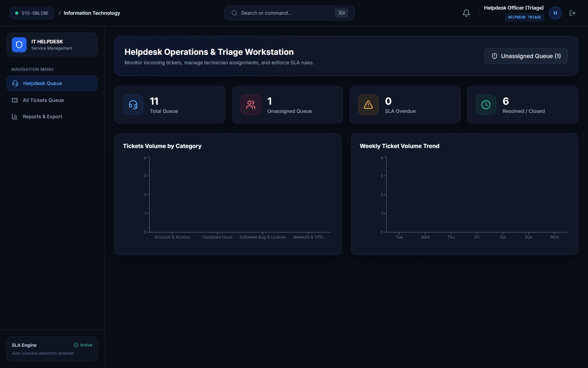Click the Fri label on weekly chart

(x=477, y=237)
